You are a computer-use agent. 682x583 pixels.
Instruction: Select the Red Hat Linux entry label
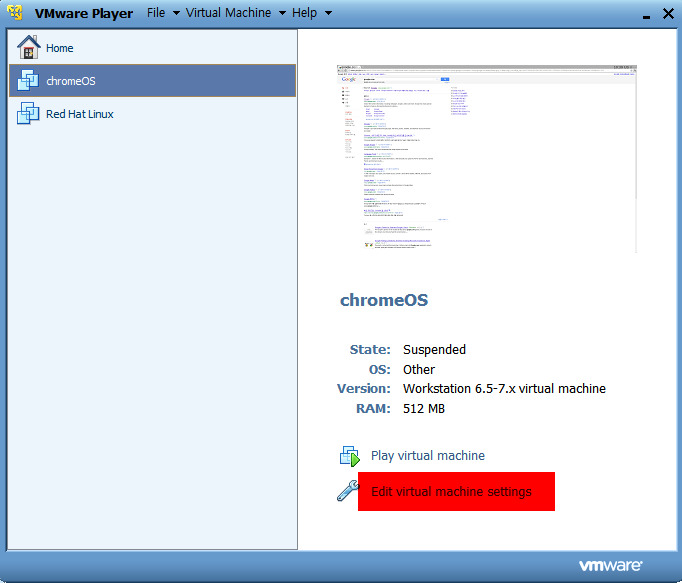point(80,114)
